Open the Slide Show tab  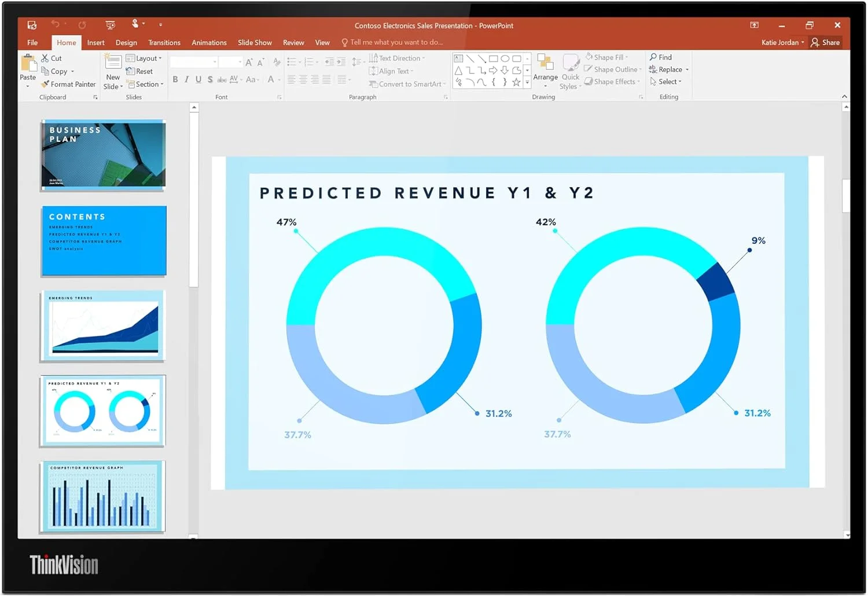[255, 43]
